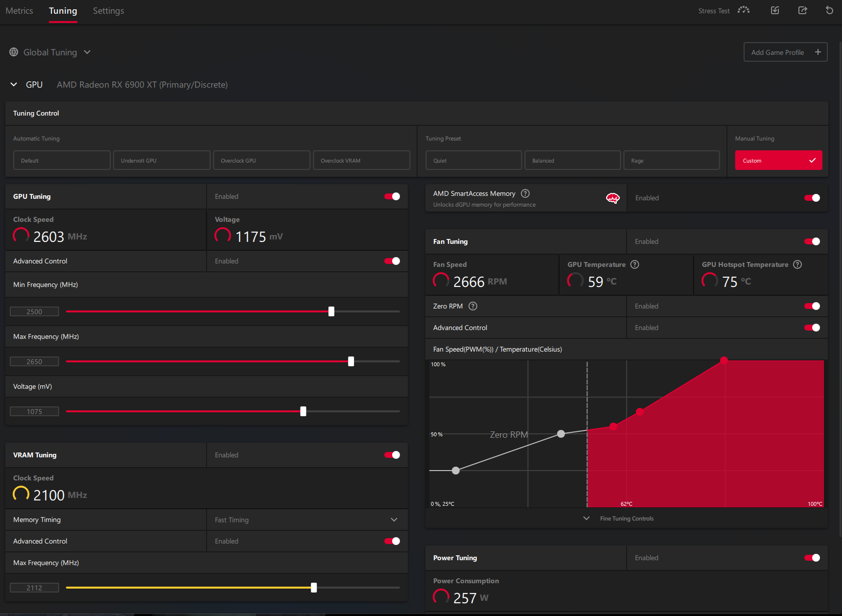Click the grey fan curve point near 50%
Viewport: 842px width, 616px height.
(x=561, y=434)
